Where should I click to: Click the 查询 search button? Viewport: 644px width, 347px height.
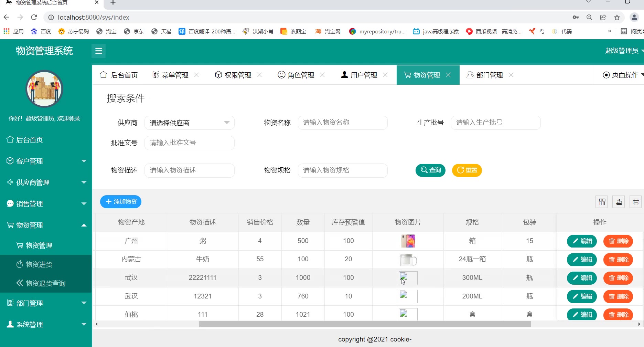point(430,170)
